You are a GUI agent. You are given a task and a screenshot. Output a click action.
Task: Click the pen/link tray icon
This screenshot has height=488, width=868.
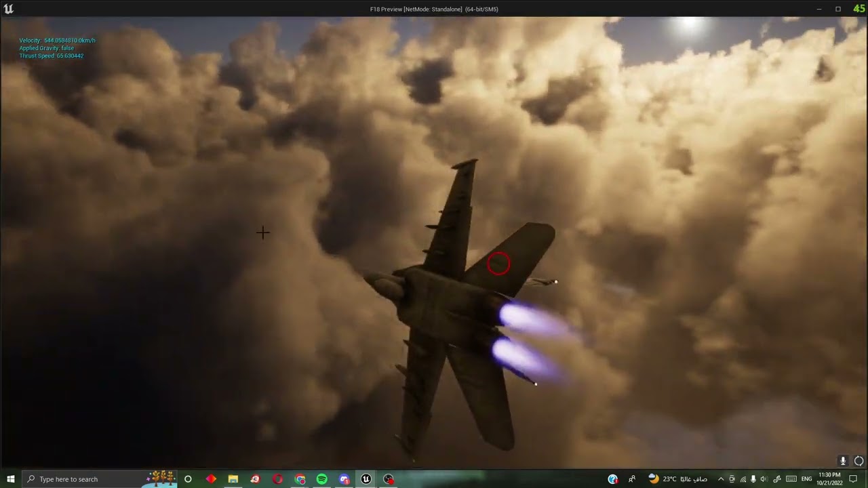tap(777, 479)
